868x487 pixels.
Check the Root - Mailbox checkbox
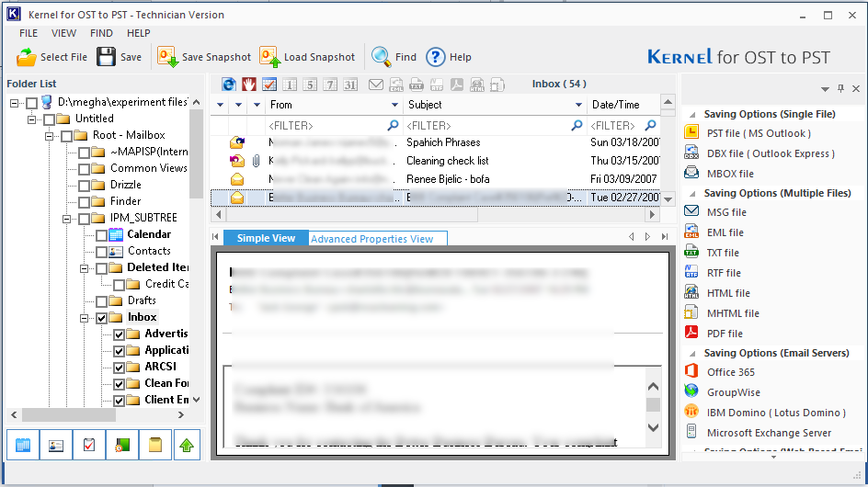pyautogui.click(x=66, y=136)
